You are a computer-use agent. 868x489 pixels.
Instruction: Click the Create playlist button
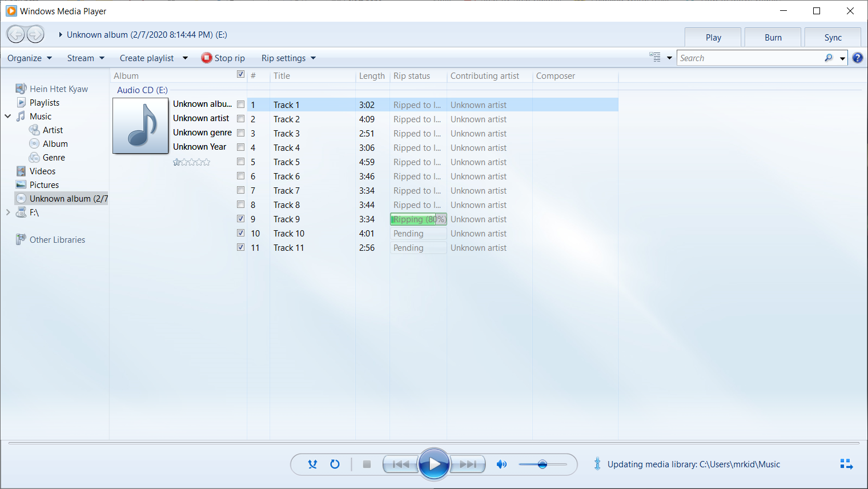(x=147, y=58)
